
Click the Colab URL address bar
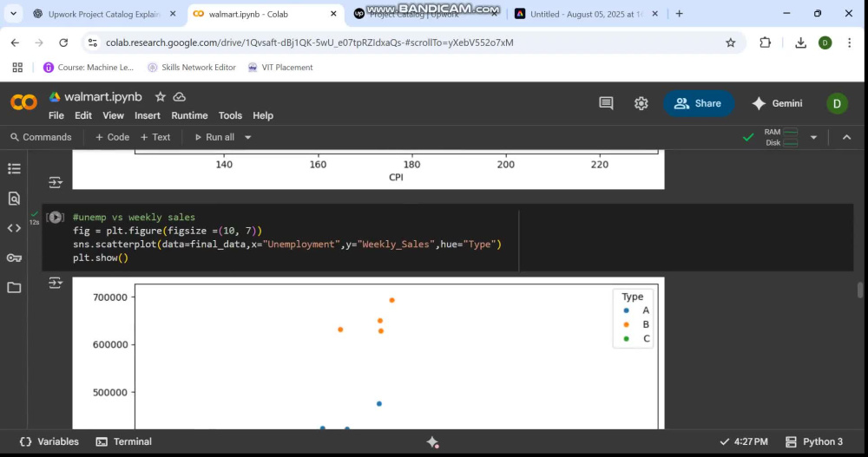tap(310, 42)
